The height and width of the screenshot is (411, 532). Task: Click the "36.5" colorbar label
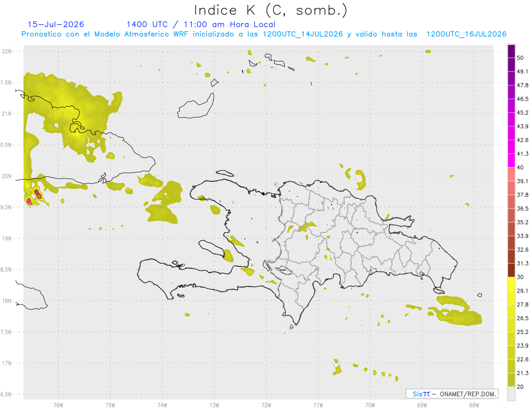click(523, 208)
